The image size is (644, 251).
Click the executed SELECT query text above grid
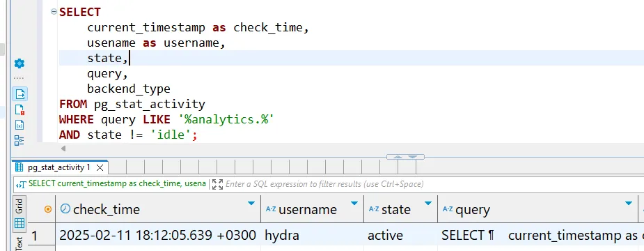point(117,184)
